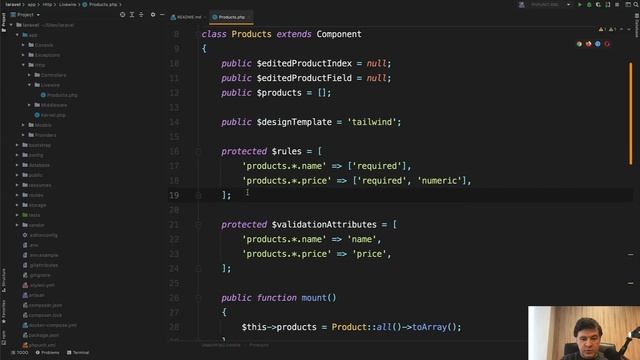This screenshot has height=360, width=640.
Task: Click the Stop square icon in toolbar
Action: [x=617, y=4]
